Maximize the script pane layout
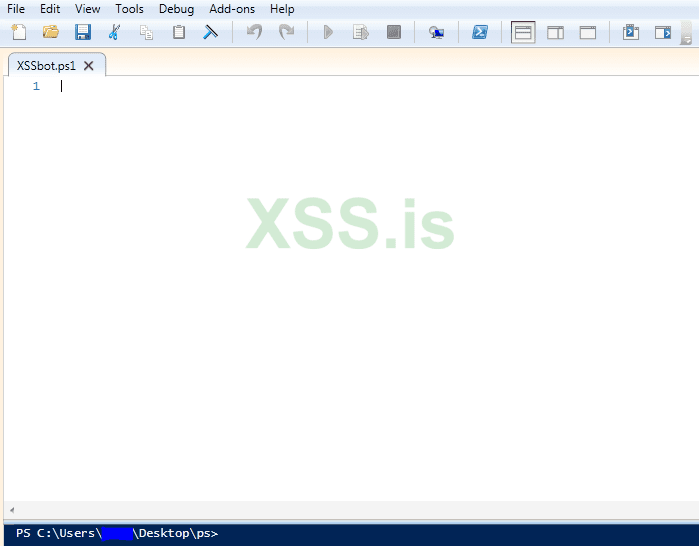 (x=588, y=32)
